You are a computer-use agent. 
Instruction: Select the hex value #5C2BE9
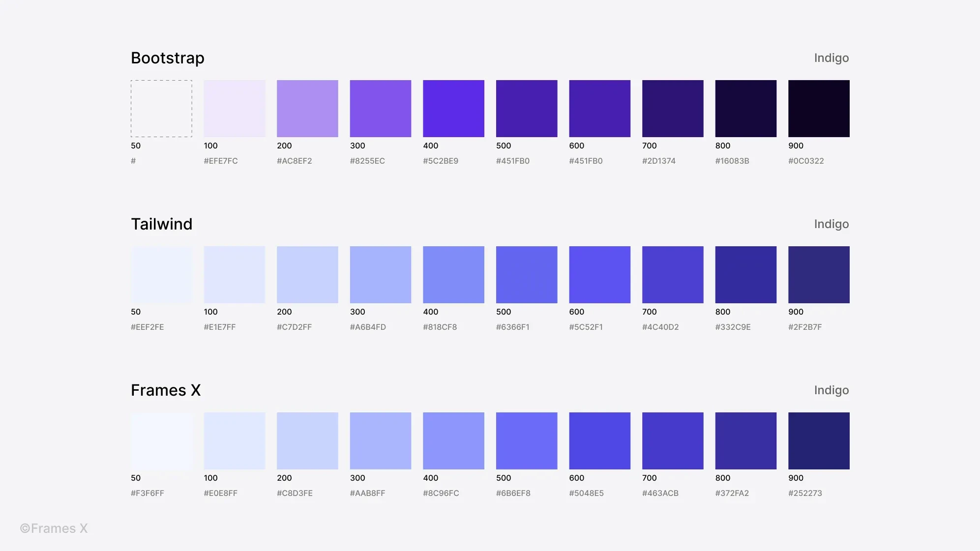[441, 161]
